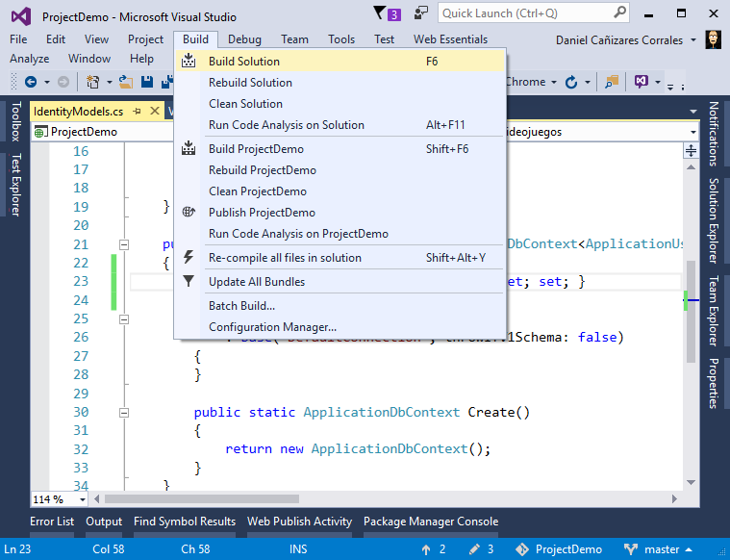Click the funnel Update All Bundles icon
730x560 pixels.
point(189,281)
